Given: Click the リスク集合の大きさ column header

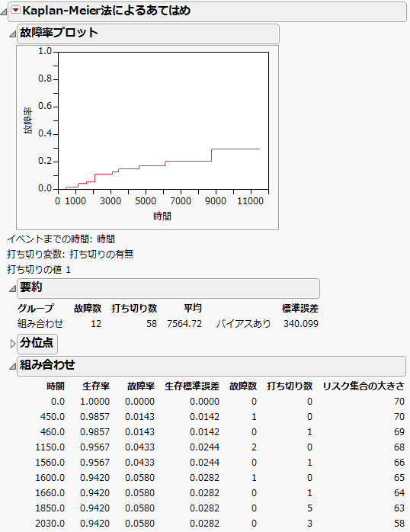Looking at the screenshot, I should 364,386.
